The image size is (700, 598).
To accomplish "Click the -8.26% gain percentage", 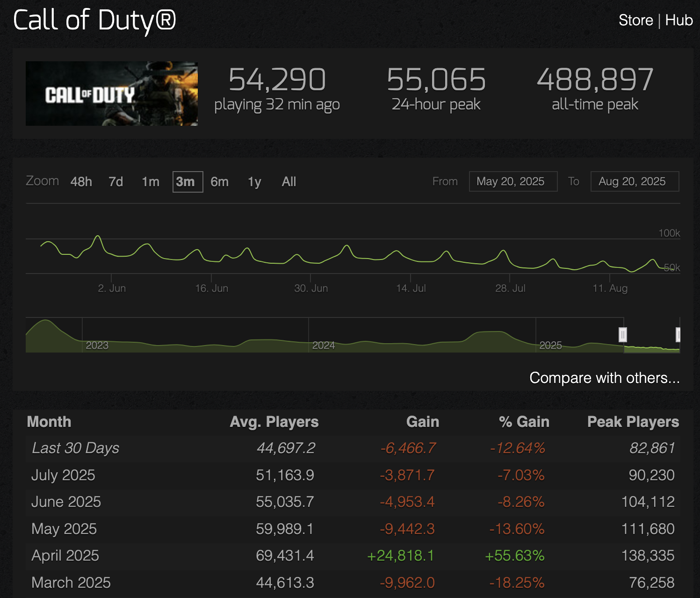I will [521, 502].
